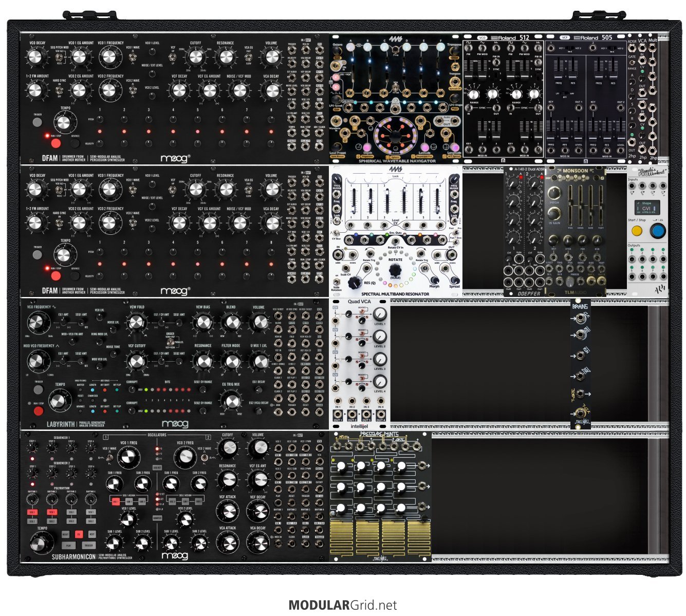Click the Resonator channel 6 level slider

437,202
